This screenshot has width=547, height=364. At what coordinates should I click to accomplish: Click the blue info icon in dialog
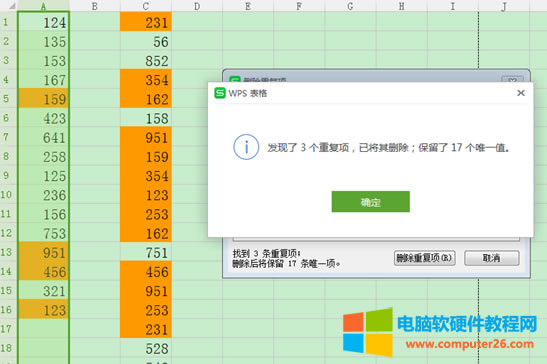tap(246, 147)
